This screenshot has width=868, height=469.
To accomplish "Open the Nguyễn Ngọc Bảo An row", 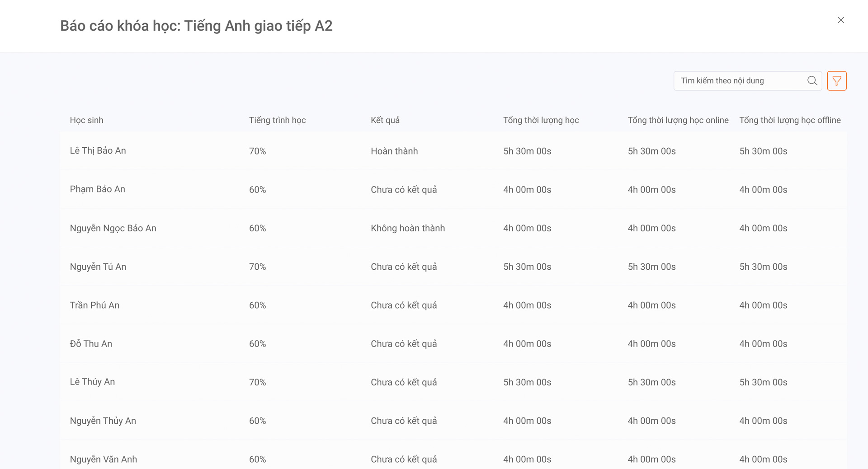I will click(113, 228).
